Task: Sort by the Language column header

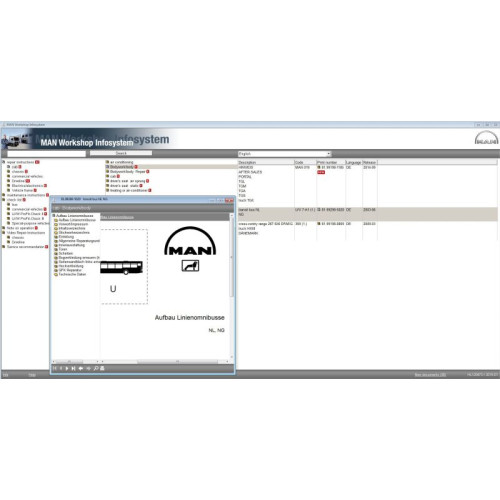Action: pyautogui.click(x=354, y=162)
